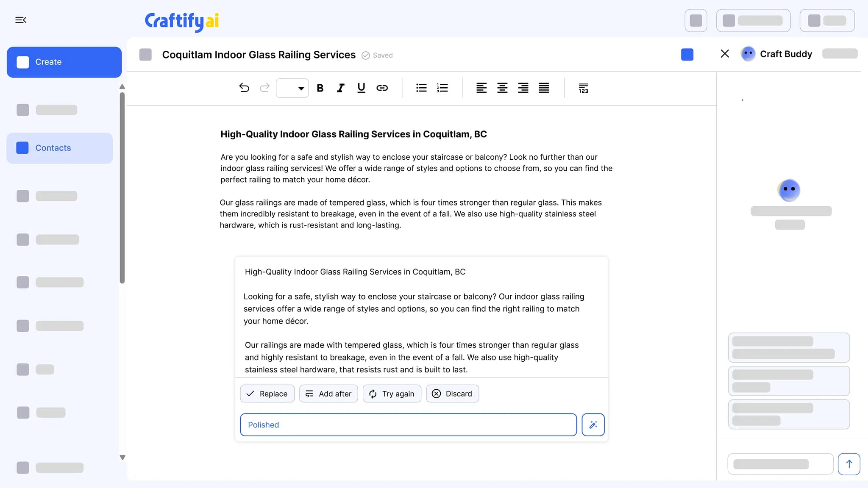The image size is (868, 488).
Task: Click the document heading High-Quality Indoor Glass Railing Services
Action: tap(353, 134)
